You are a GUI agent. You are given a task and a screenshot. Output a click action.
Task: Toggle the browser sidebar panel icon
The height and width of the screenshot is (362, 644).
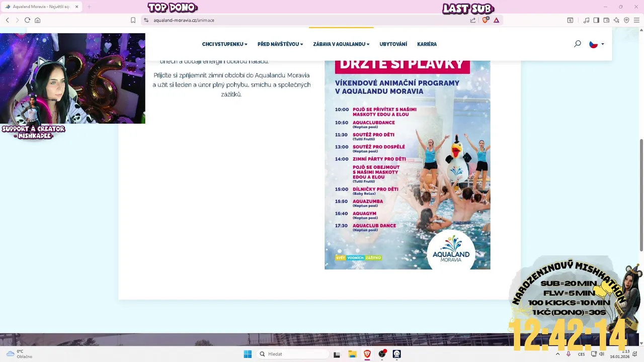pos(596,20)
